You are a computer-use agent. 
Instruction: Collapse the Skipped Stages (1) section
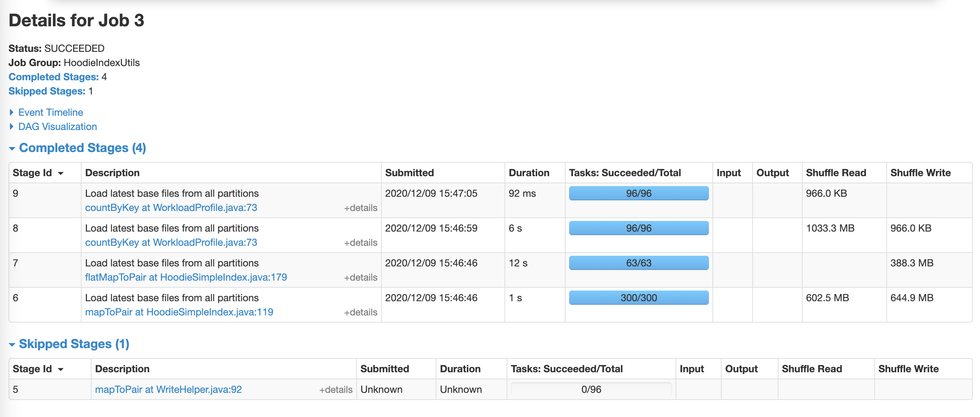pos(74,344)
